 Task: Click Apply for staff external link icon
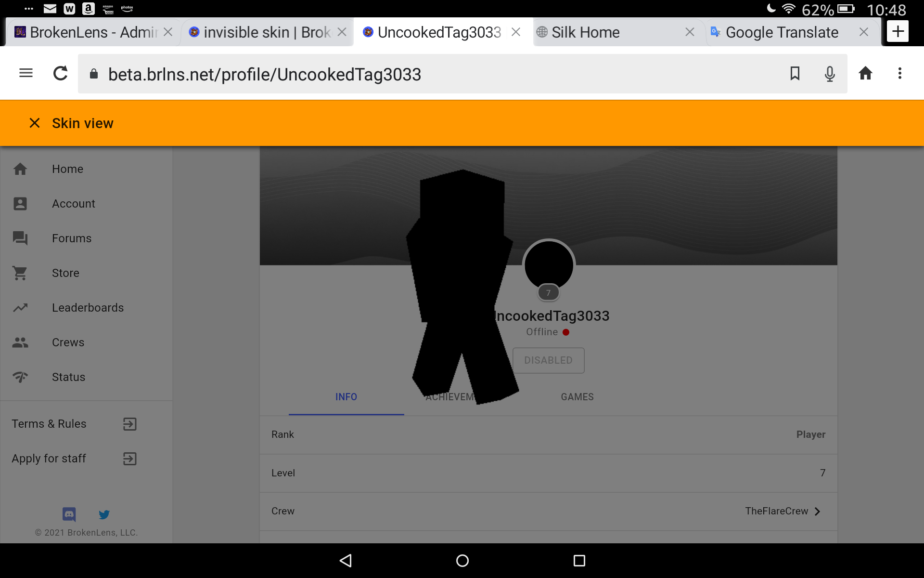(129, 459)
